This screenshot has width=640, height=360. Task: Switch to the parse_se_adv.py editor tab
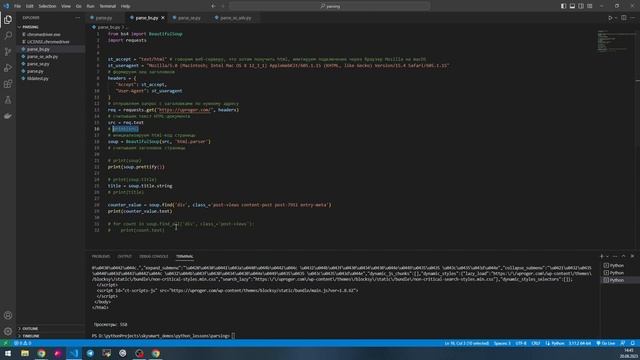point(236,18)
